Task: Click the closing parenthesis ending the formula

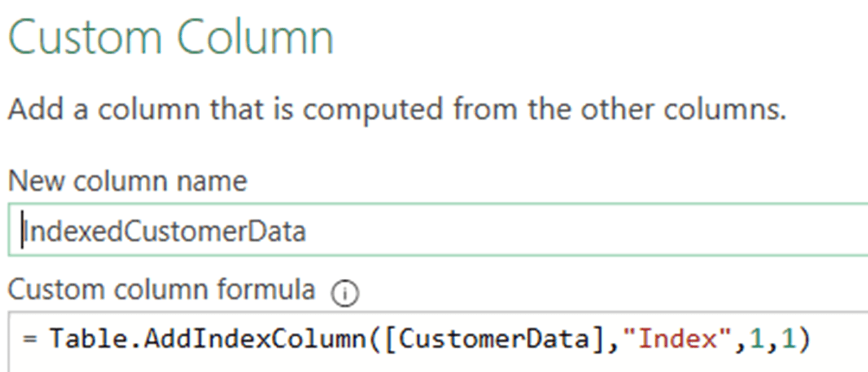Action: point(804,339)
